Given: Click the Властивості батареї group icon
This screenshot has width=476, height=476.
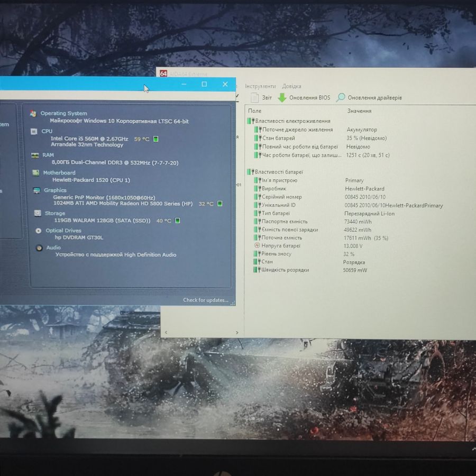Looking at the screenshot, I should point(251,172).
